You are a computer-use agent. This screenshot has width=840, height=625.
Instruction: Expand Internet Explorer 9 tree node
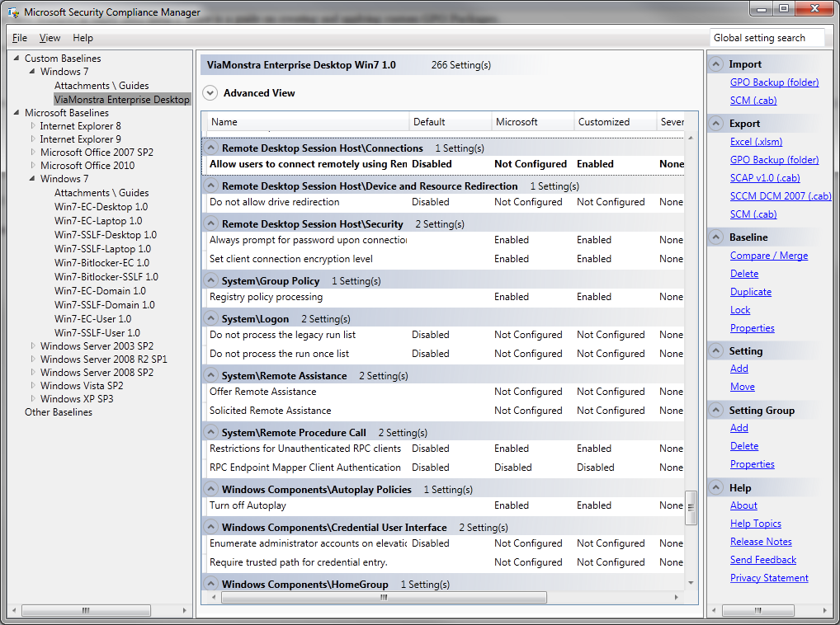33,139
